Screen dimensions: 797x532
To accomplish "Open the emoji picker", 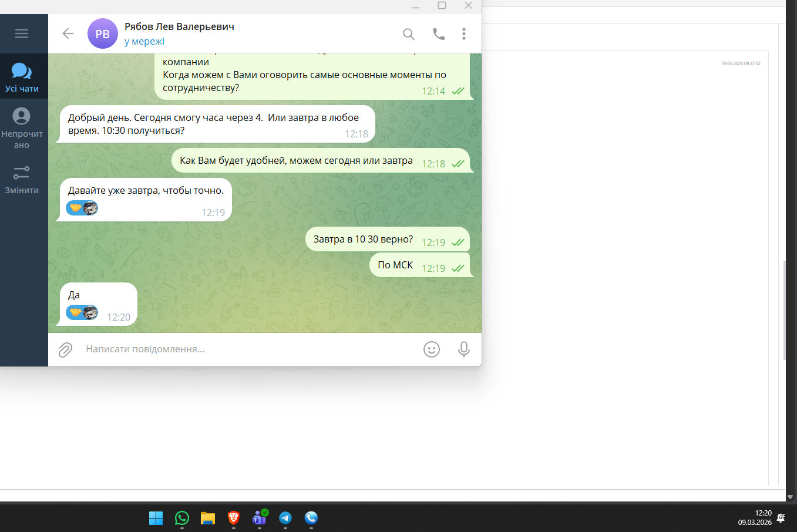I will click(432, 349).
